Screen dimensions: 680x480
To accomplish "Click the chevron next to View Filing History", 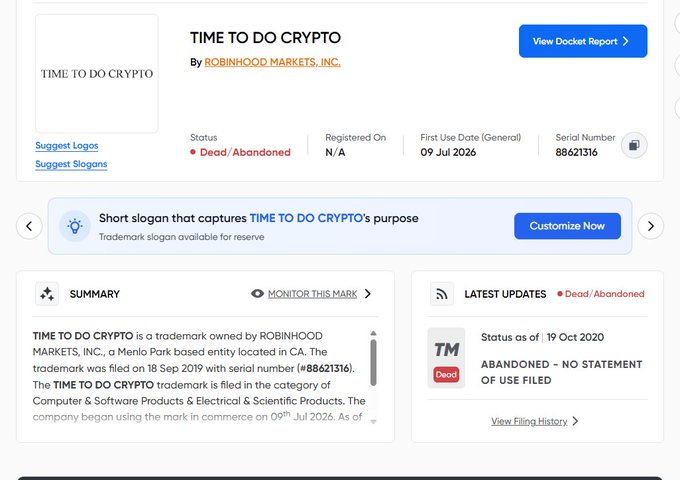I will tap(575, 421).
